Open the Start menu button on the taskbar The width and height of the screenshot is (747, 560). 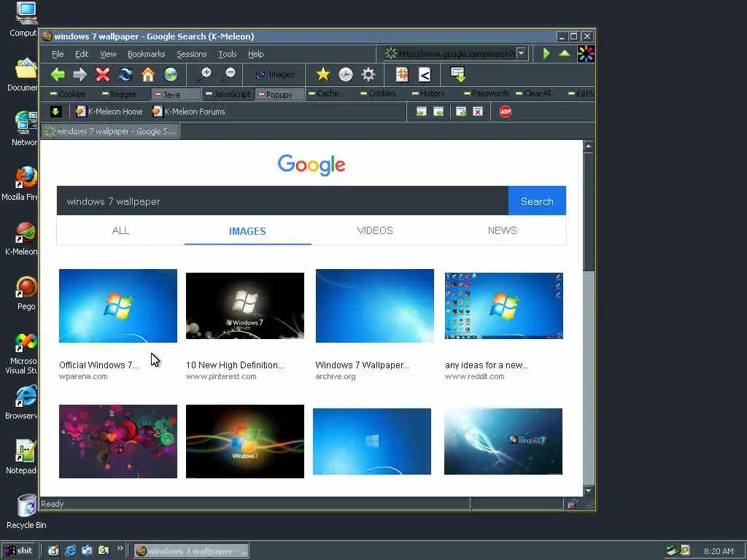pos(20,551)
